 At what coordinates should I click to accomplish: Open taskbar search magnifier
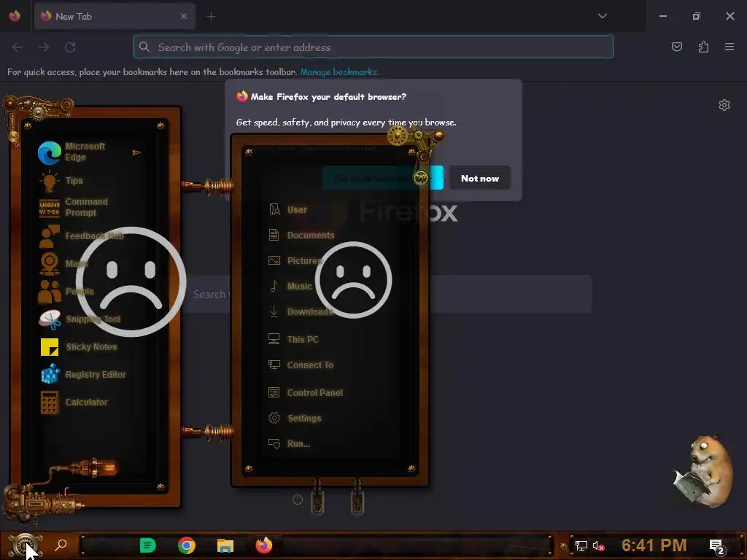click(x=61, y=545)
